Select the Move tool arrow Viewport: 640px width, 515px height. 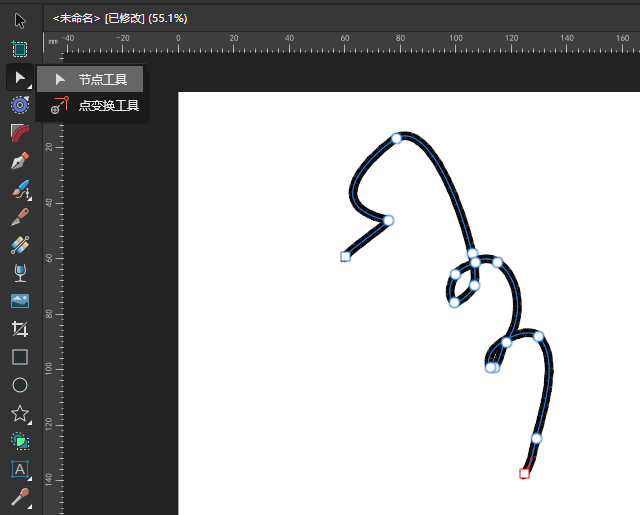click(x=20, y=21)
